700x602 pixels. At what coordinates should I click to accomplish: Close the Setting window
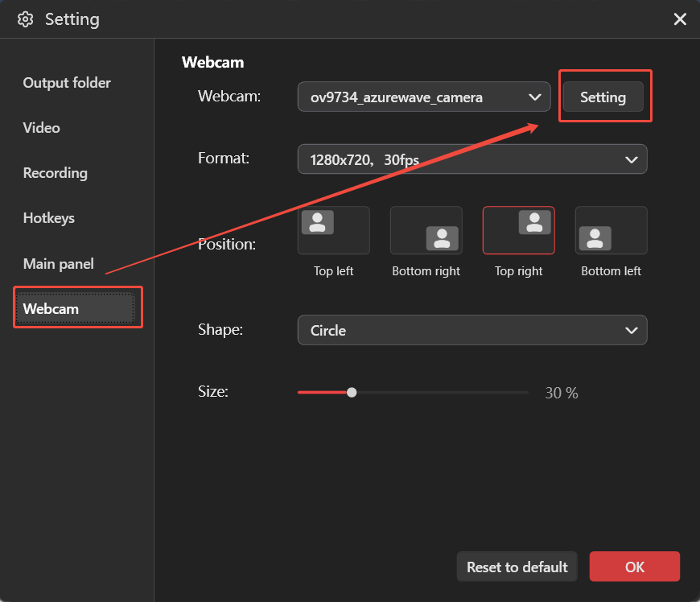click(680, 19)
